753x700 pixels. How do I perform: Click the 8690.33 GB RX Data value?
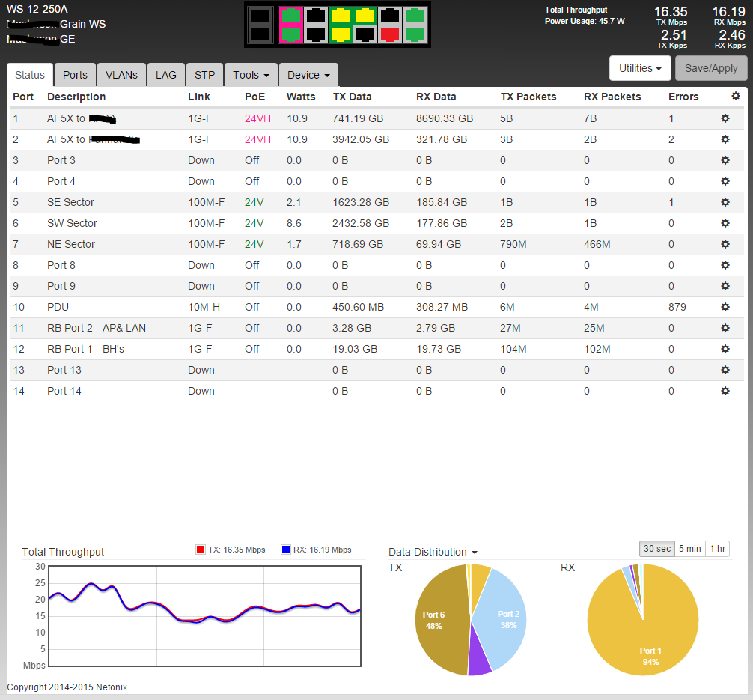point(445,118)
